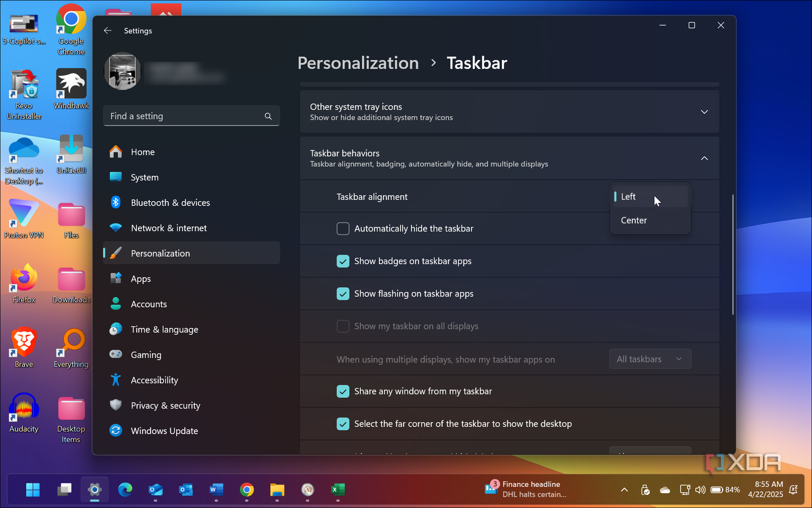Disable Share any window from my taskbar
Viewport: 812px width, 508px height.
[x=343, y=391]
